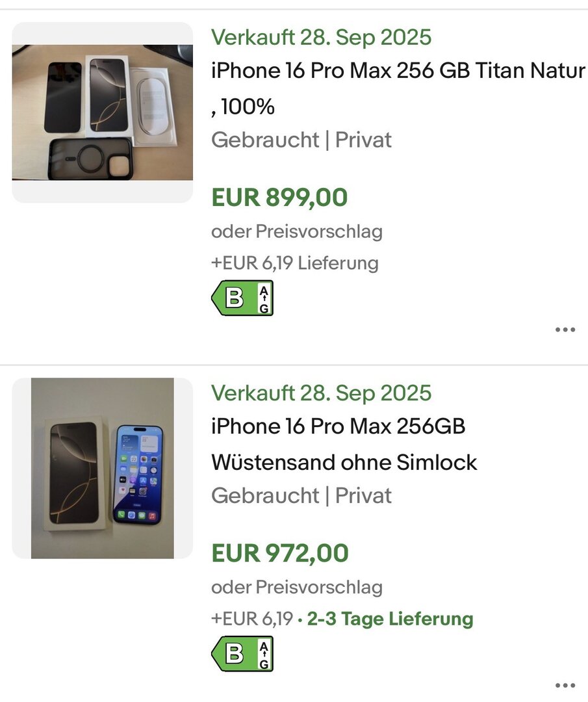This screenshot has width=588, height=702.
Task: Click the 2-3 Tage Lieferung delivery text
Action: pyautogui.click(x=390, y=619)
